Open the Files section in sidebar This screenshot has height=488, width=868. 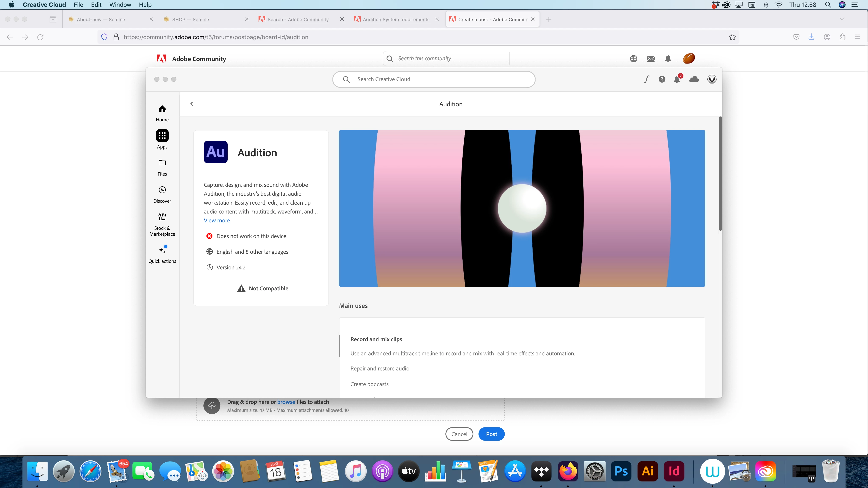pos(162,167)
